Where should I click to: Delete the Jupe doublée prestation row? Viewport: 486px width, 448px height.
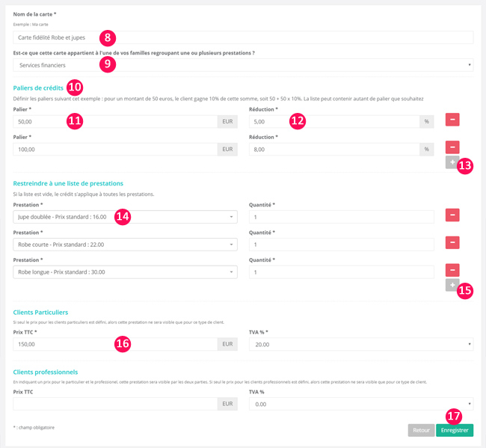click(452, 215)
